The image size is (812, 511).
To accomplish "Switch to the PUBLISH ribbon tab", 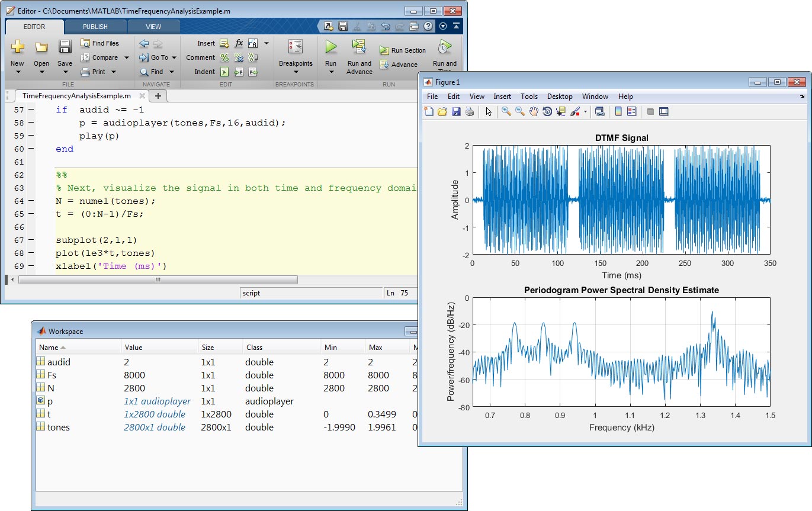I will point(95,26).
